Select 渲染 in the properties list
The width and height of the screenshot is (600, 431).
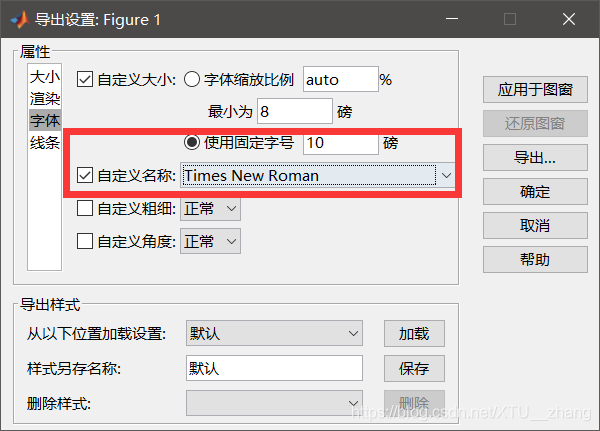coord(45,99)
